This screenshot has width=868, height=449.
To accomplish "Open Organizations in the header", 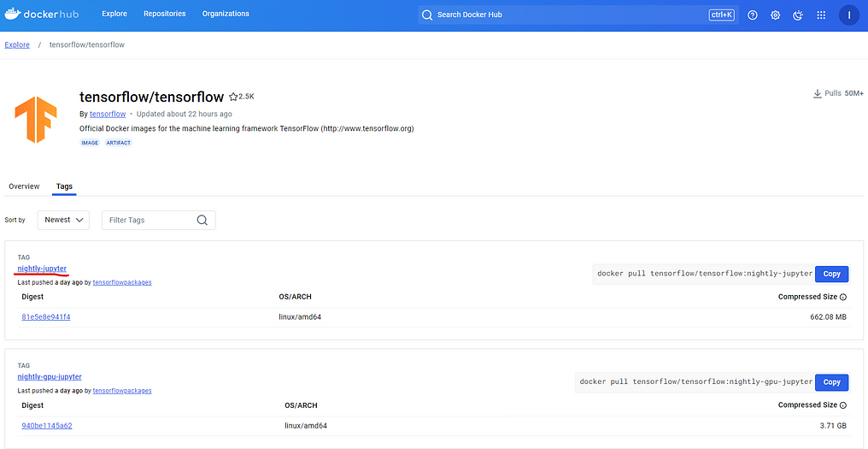I will coord(226,14).
